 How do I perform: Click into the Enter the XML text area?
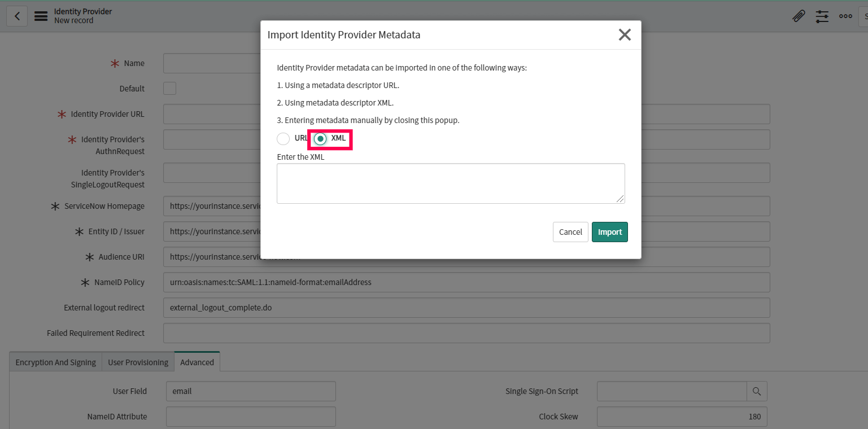[x=450, y=183]
